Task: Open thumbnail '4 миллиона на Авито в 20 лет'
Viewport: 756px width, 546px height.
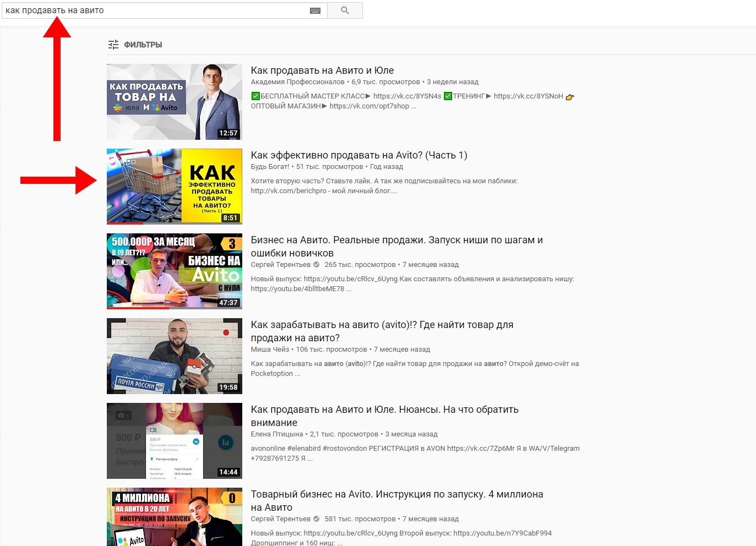Action: 175,517
